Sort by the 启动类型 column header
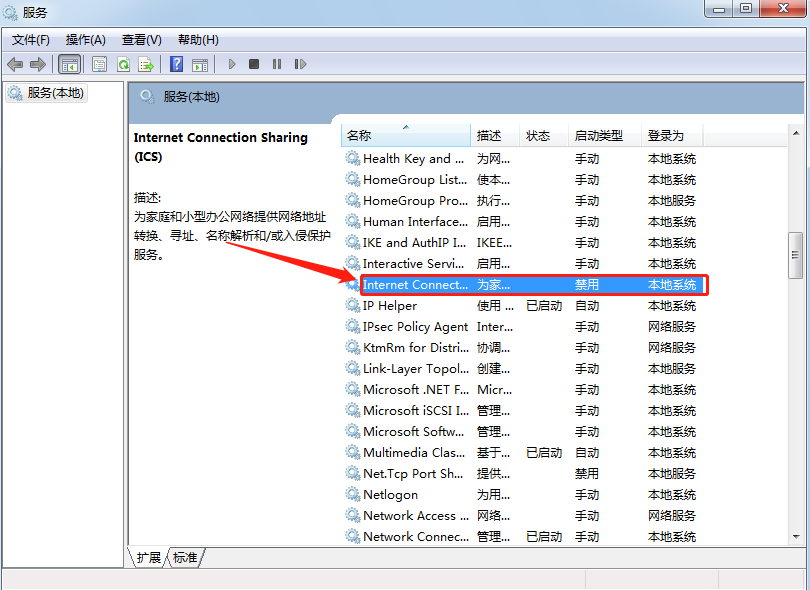The height and width of the screenshot is (590, 810). click(x=605, y=135)
